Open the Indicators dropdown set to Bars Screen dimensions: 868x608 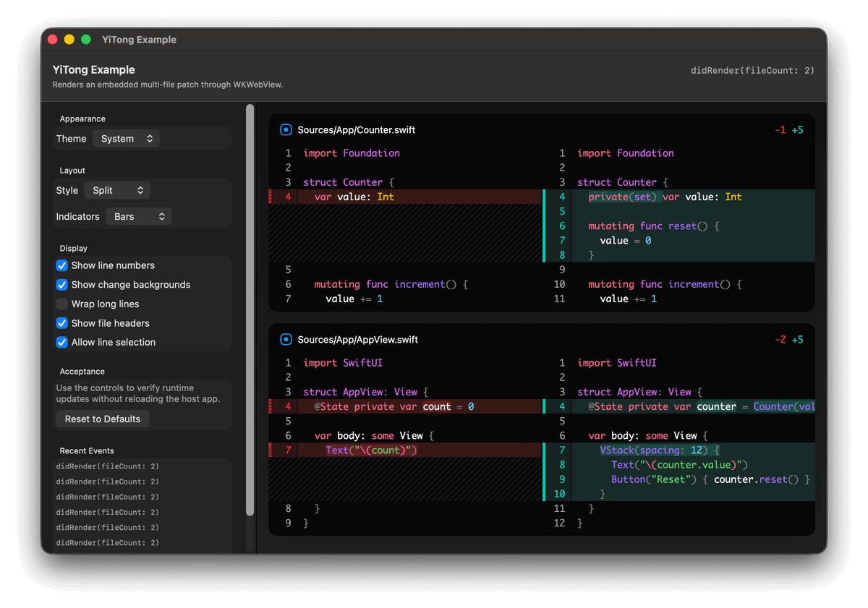click(x=139, y=216)
